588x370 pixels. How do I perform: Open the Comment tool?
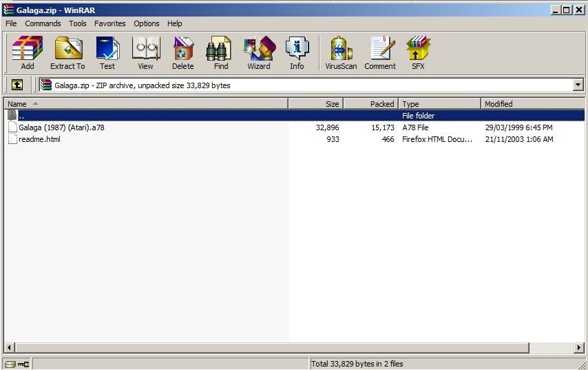point(380,53)
